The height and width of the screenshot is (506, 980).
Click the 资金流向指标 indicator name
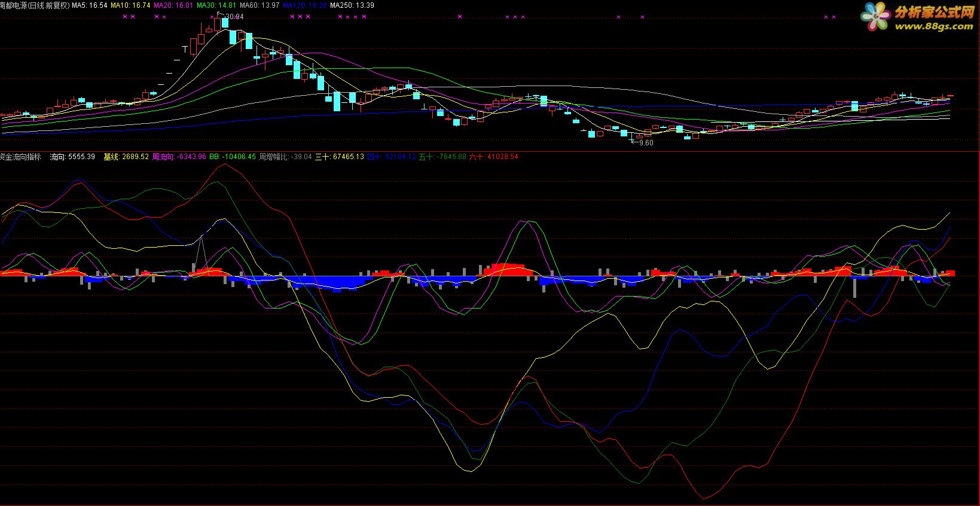tap(21, 157)
